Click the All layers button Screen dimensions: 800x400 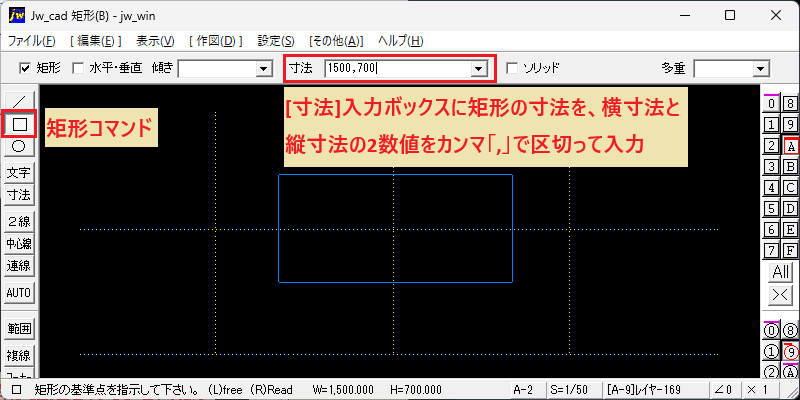[781, 272]
